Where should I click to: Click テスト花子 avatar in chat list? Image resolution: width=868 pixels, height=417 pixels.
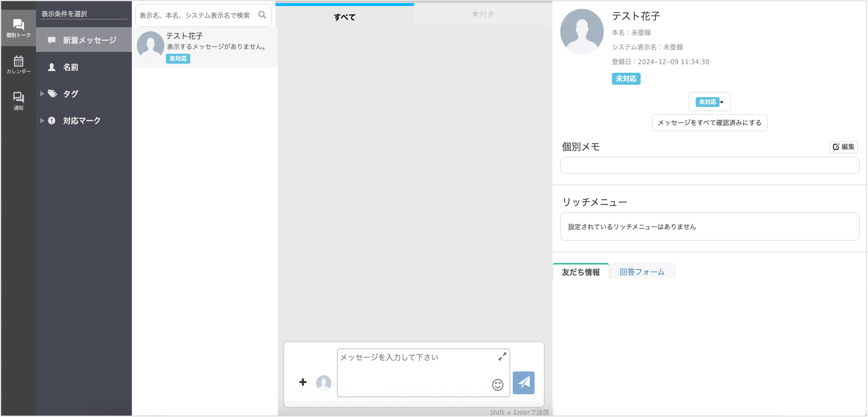click(x=150, y=46)
